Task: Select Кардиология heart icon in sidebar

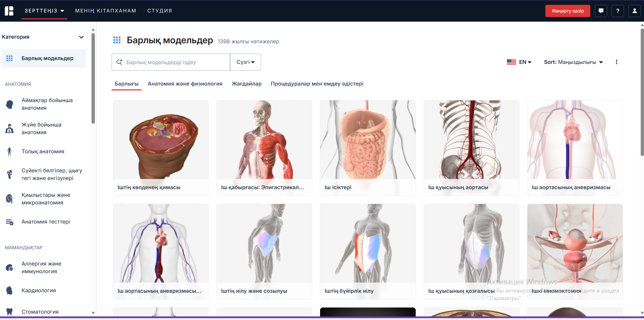Action: click(9, 290)
